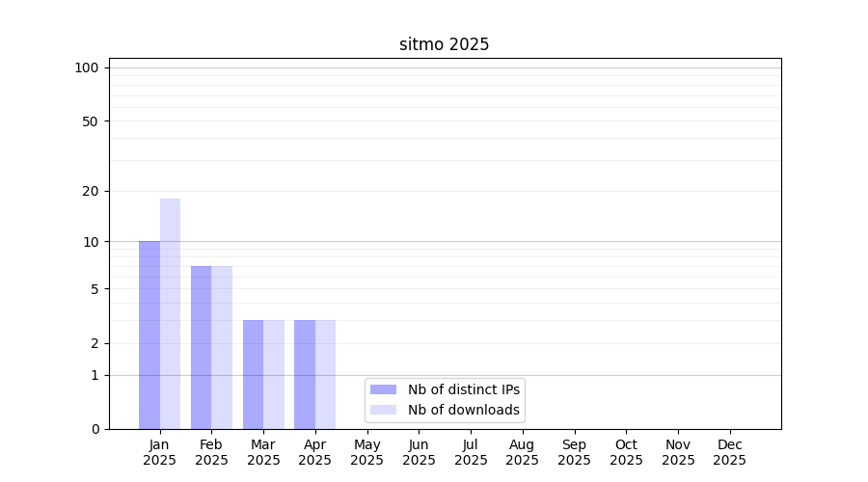The height and width of the screenshot is (482, 868).
Task: Click the 100 tick on the y-axis
Action: pos(87,67)
